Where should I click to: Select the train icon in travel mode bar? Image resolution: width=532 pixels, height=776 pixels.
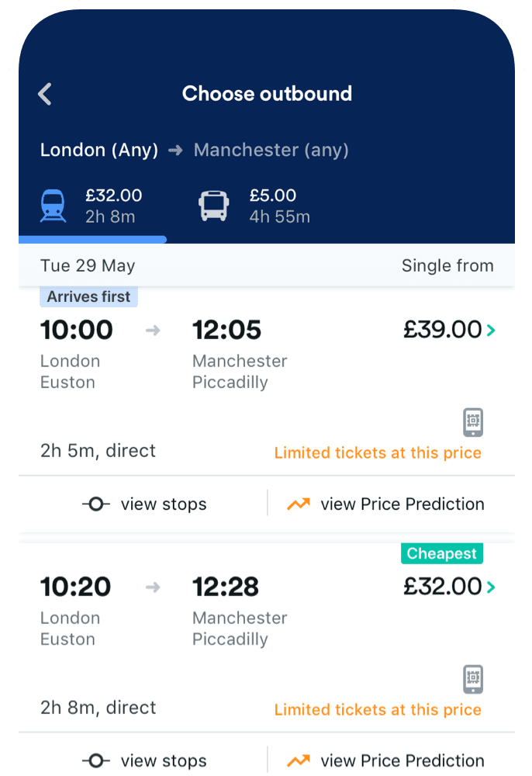53,203
